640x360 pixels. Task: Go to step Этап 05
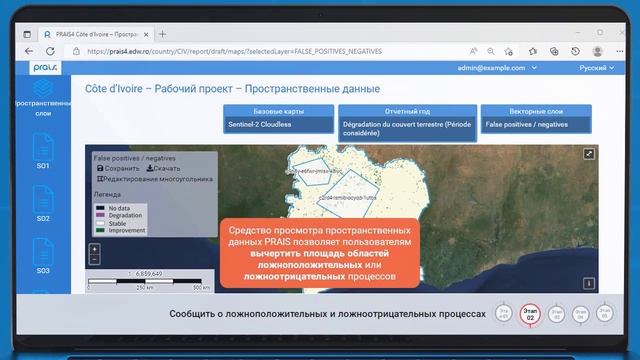604,313
